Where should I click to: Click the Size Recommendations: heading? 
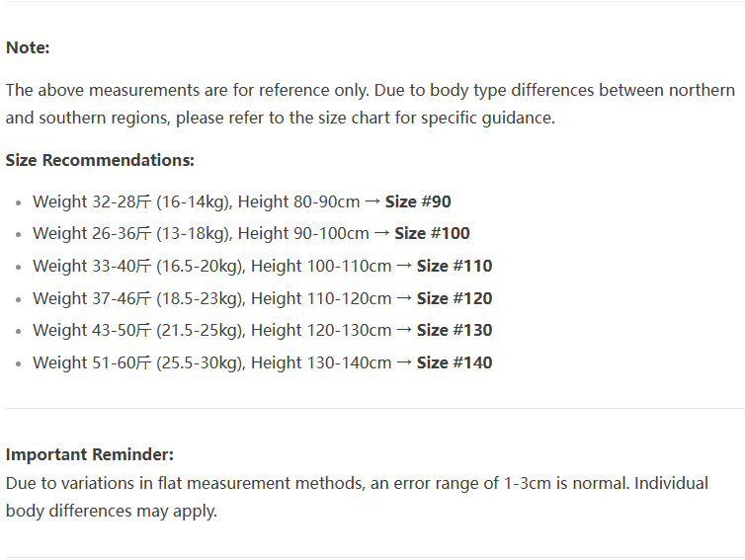[x=100, y=160]
